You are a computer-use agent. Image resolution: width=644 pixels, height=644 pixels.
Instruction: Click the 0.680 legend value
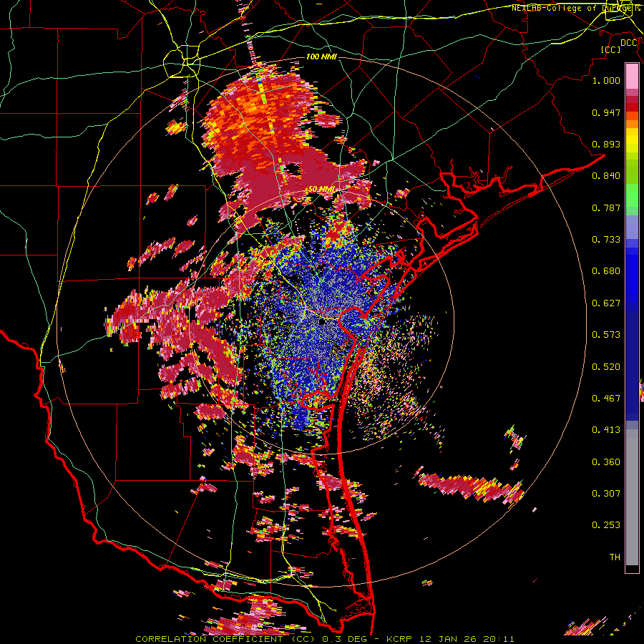tap(606, 271)
